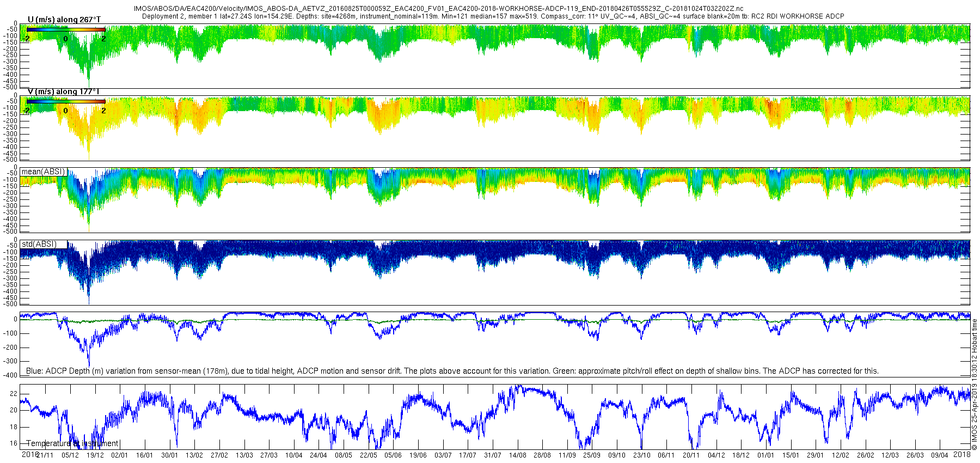Click the '2' label on U color bar
Viewport: 980px width, 463px height.
click(x=103, y=39)
